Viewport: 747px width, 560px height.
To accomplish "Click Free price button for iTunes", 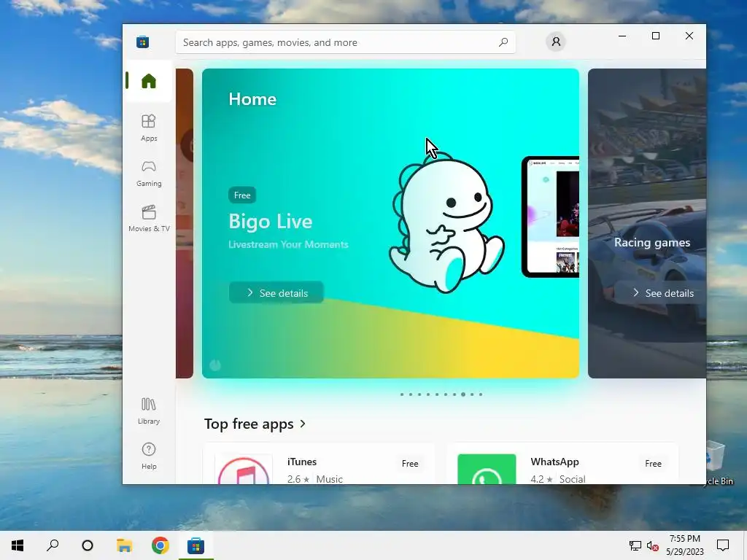I will pyautogui.click(x=410, y=463).
